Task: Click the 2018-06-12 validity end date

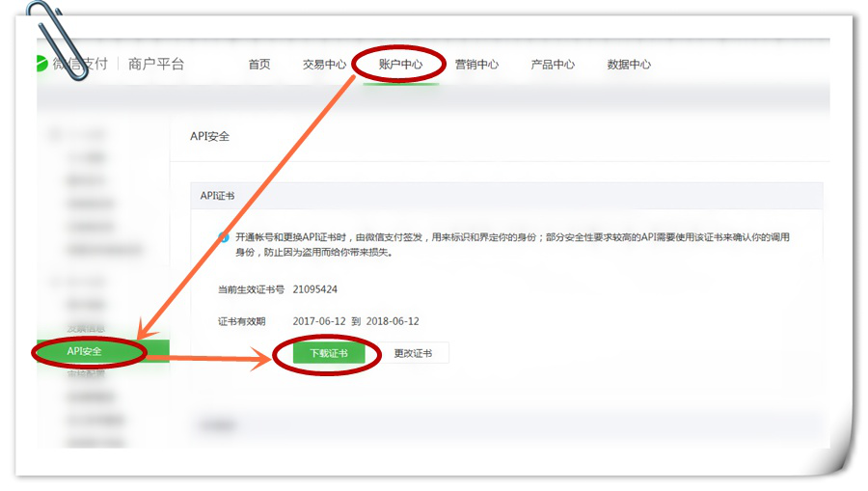Action: [x=393, y=321]
